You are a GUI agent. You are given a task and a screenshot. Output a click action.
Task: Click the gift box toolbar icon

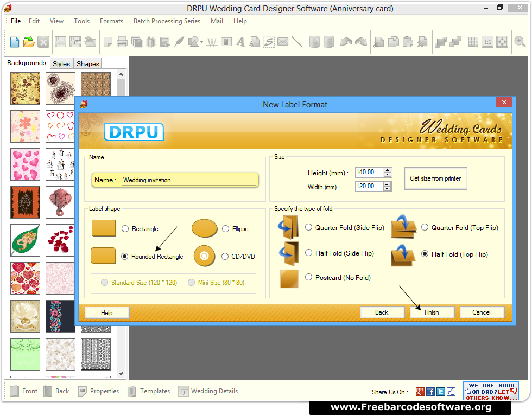(151, 42)
